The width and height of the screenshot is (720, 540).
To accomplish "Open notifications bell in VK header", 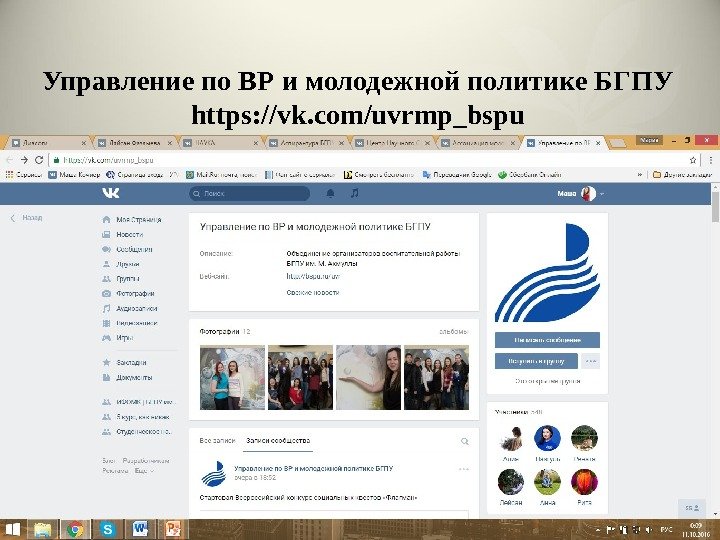I will point(330,193).
